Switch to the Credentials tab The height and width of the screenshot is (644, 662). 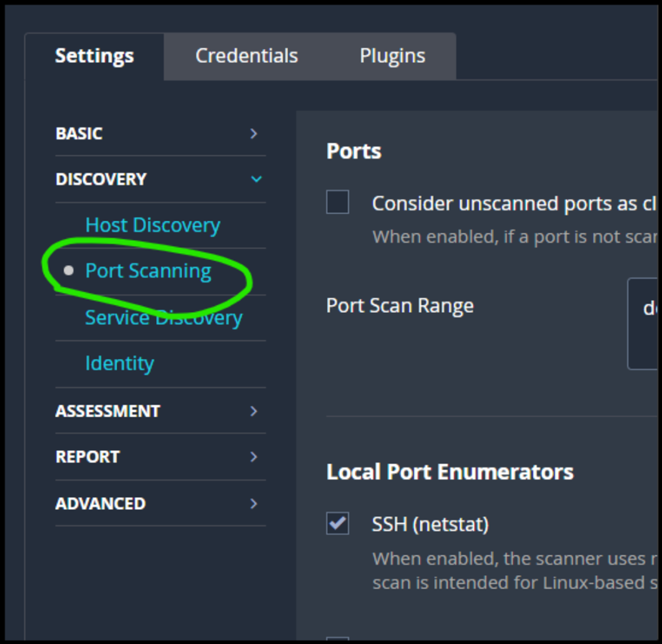pyautogui.click(x=247, y=55)
